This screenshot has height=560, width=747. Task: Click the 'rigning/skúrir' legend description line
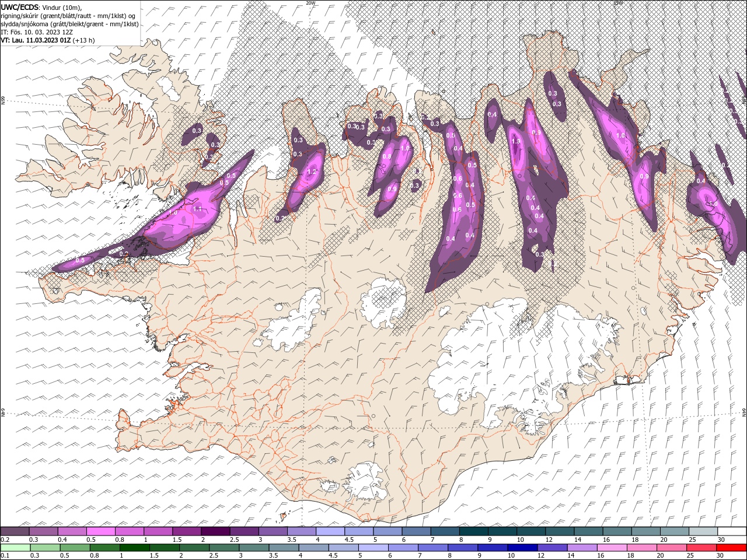tap(68, 16)
